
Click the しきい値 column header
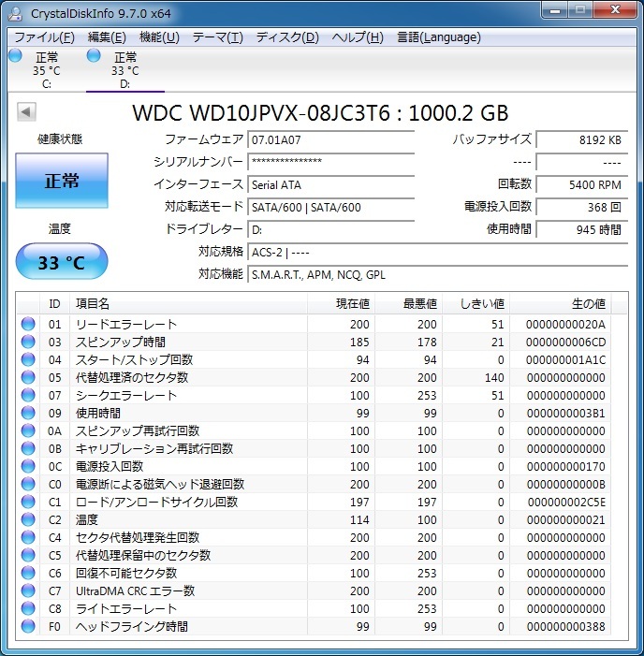pyautogui.click(x=476, y=304)
